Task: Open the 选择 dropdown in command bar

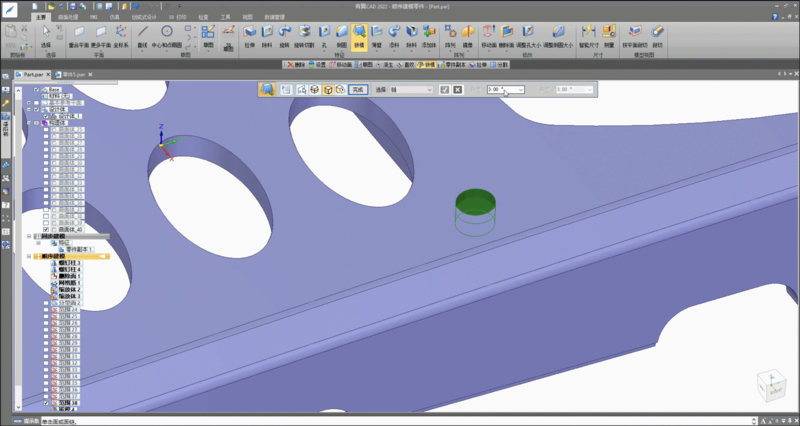Action: [x=428, y=90]
